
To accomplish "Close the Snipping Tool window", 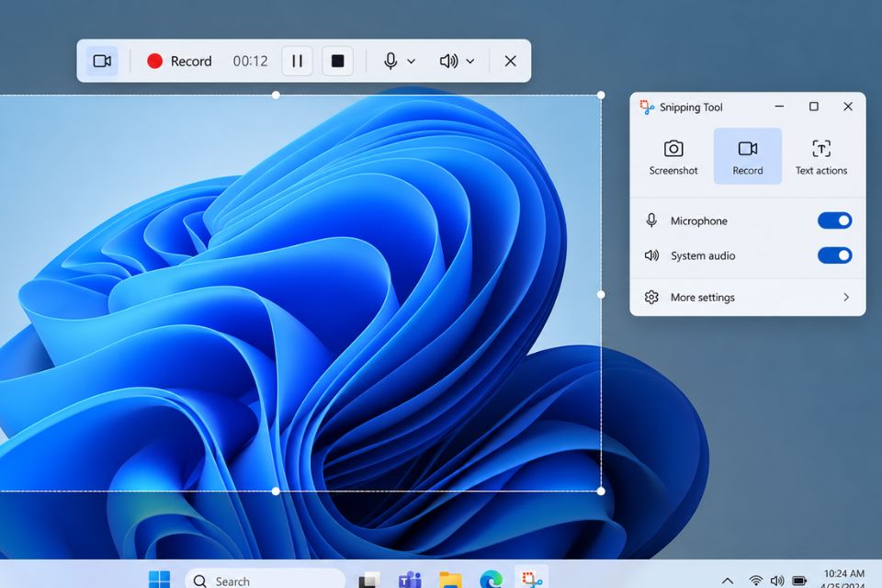I will pyautogui.click(x=848, y=107).
